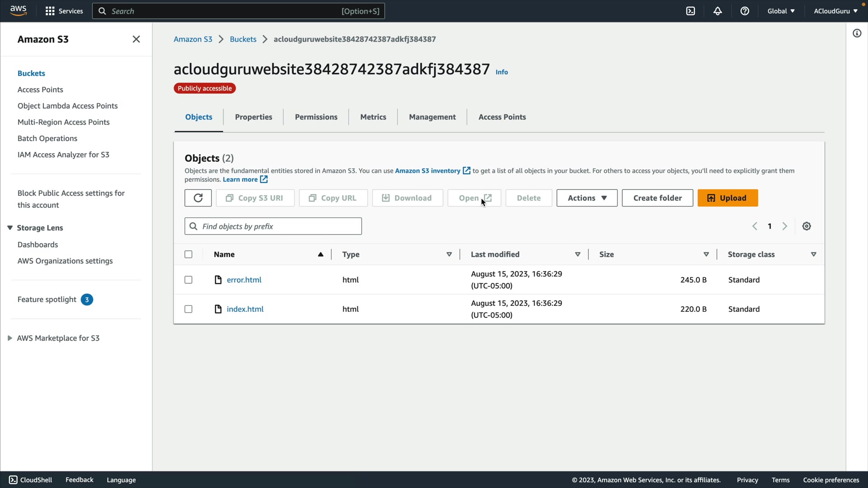
Task: Click the refresh objects icon button
Action: pos(198,198)
